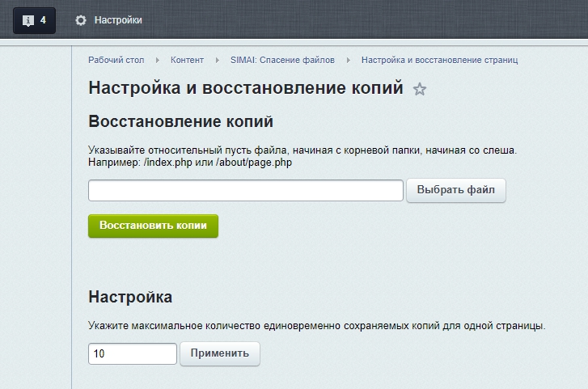Viewport: 588px width, 389px height.
Task: Expand the arrow after Контент breadcrumb
Action: point(217,60)
